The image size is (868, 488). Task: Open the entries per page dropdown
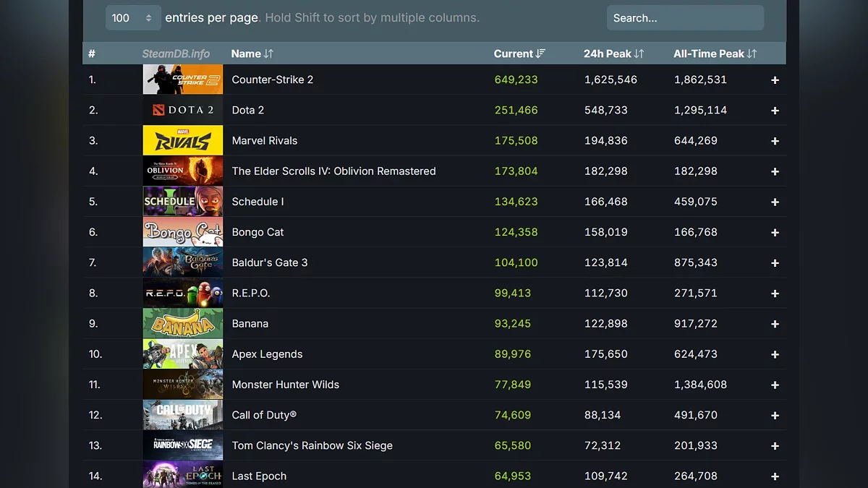tap(133, 17)
